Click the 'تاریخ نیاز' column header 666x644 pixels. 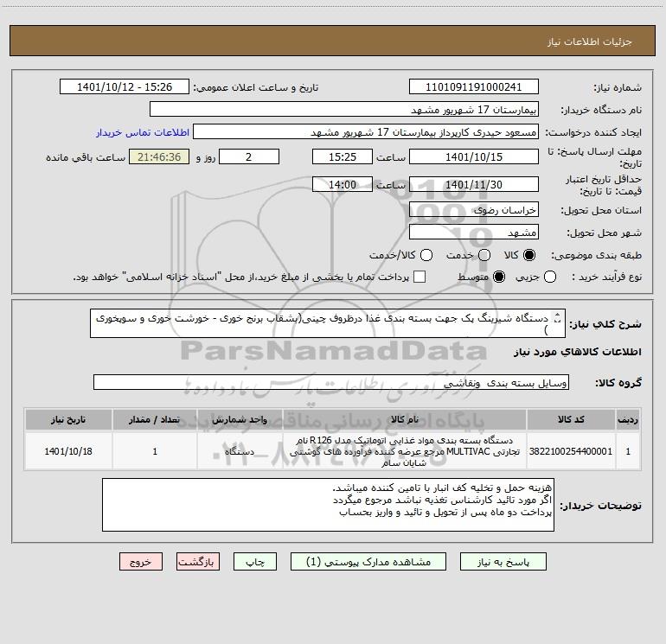[68, 419]
